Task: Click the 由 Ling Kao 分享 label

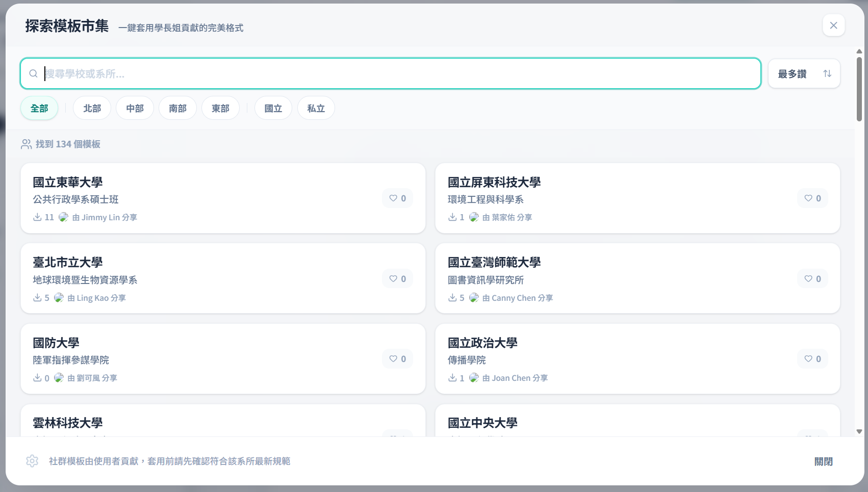Action: tap(97, 298)
